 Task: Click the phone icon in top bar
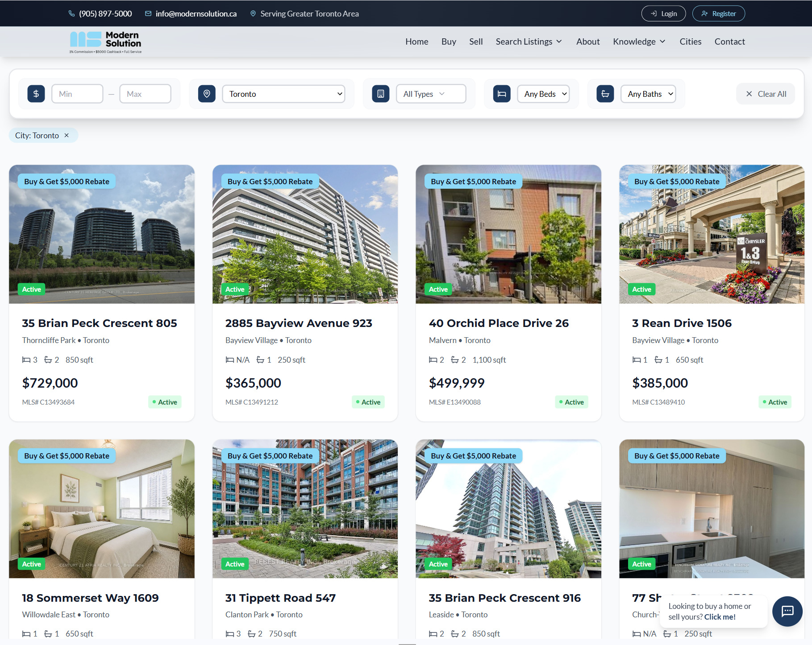[x=71, y=13]
